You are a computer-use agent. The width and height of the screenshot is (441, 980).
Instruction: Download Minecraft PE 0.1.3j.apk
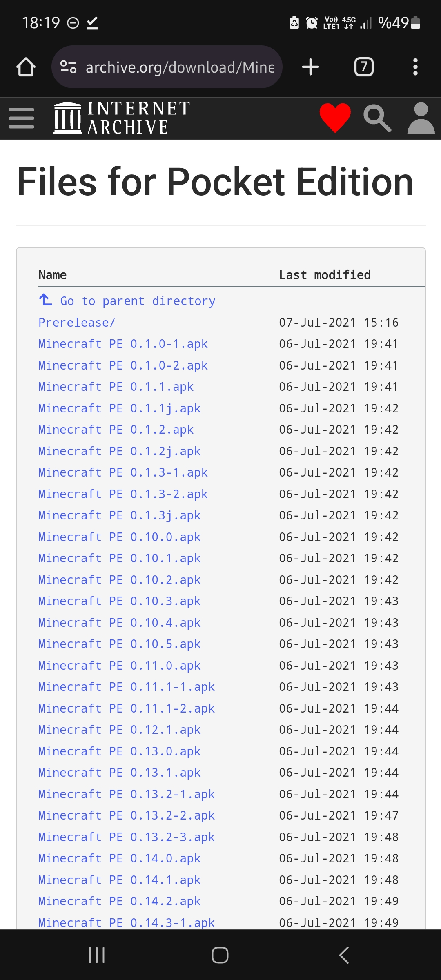point(119,515)
